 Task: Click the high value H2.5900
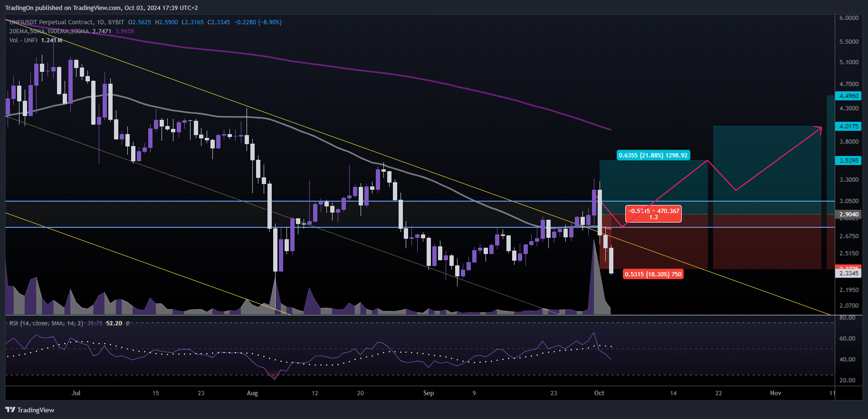[x=166, y=22]
